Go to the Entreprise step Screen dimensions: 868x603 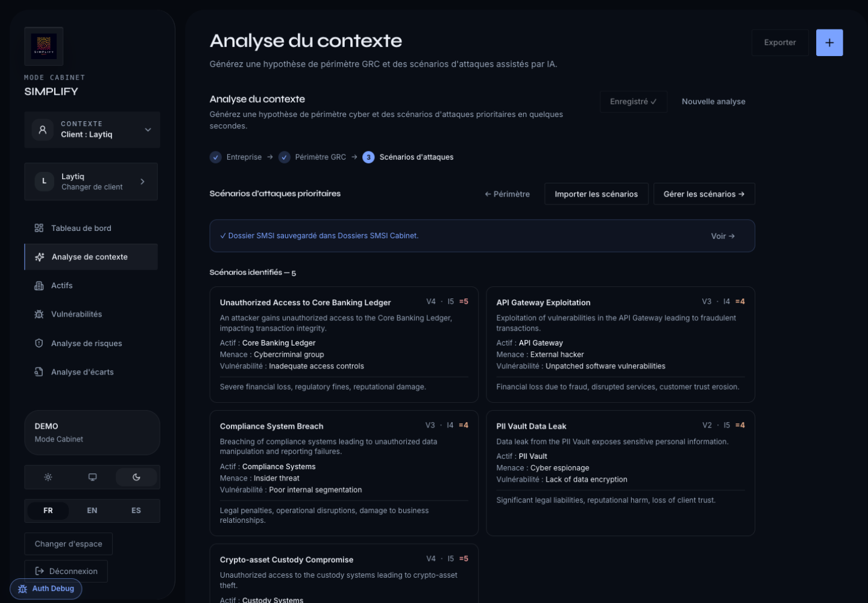236,157
